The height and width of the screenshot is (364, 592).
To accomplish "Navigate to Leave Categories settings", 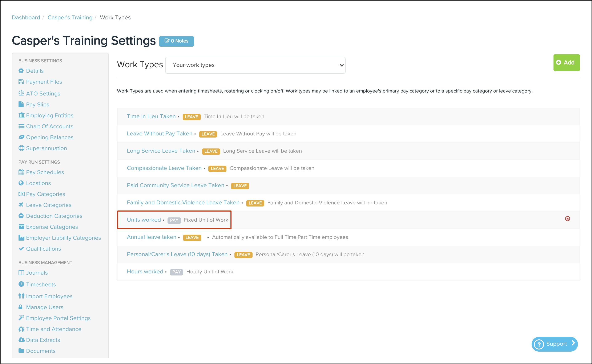I will pyautogui.click(x=49, y=205).
